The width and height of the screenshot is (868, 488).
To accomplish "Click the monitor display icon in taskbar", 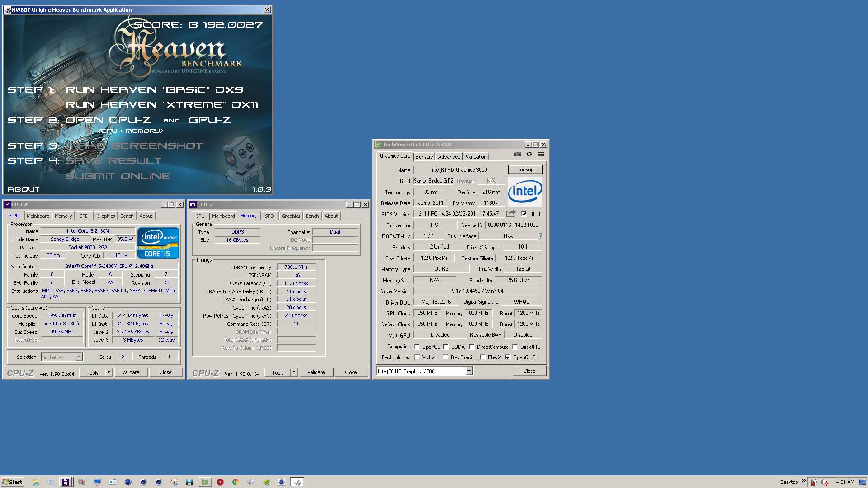I will 97,482.
